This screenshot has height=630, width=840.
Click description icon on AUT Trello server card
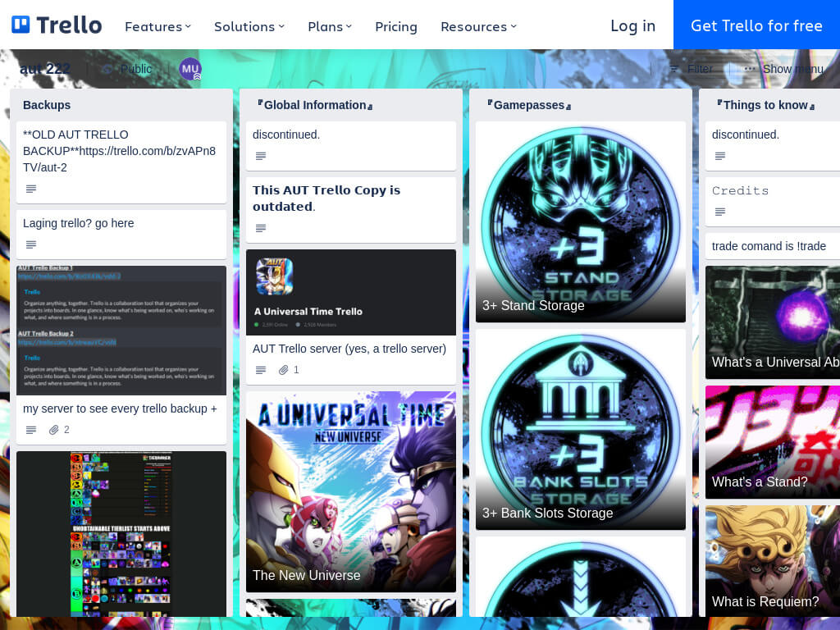261,370
